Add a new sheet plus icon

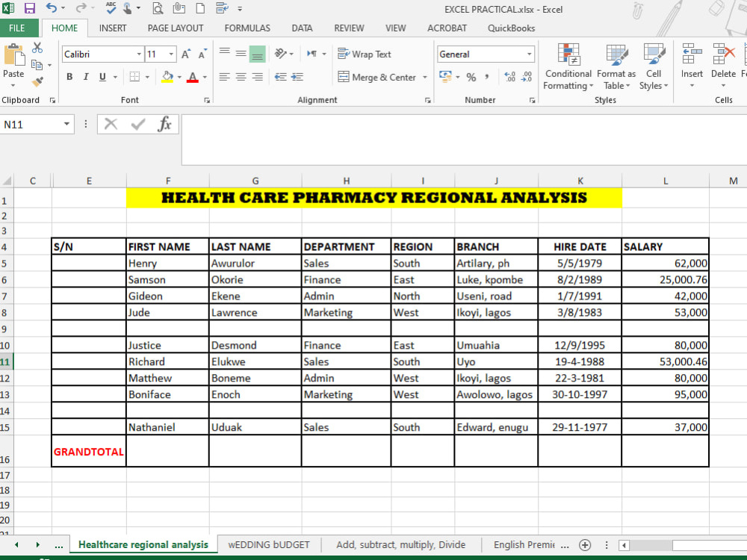point(585,545)
